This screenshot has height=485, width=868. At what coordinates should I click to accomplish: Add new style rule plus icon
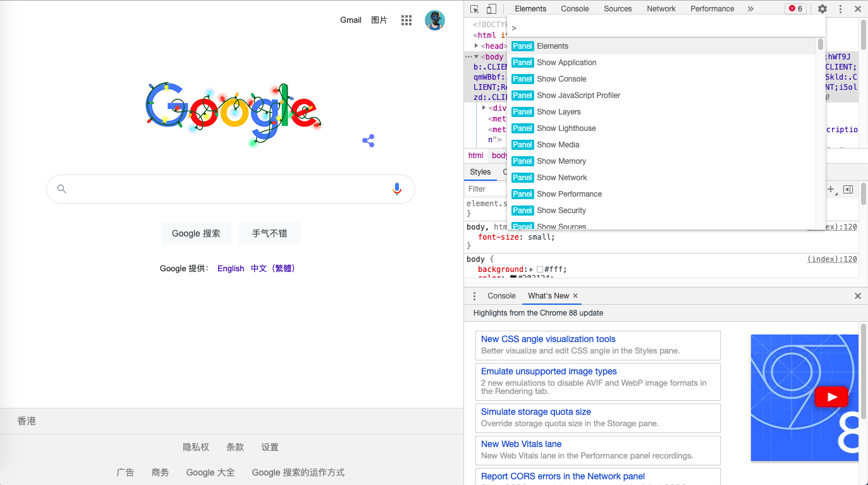831,189
